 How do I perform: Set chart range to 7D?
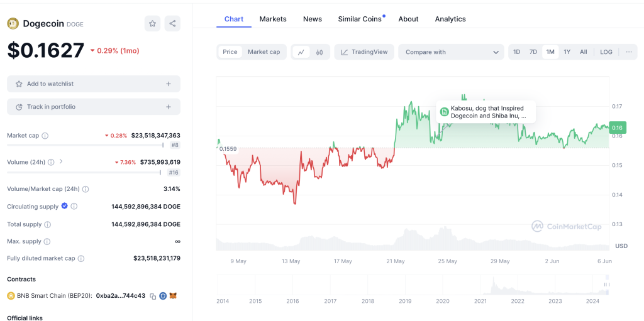[533, 52]
